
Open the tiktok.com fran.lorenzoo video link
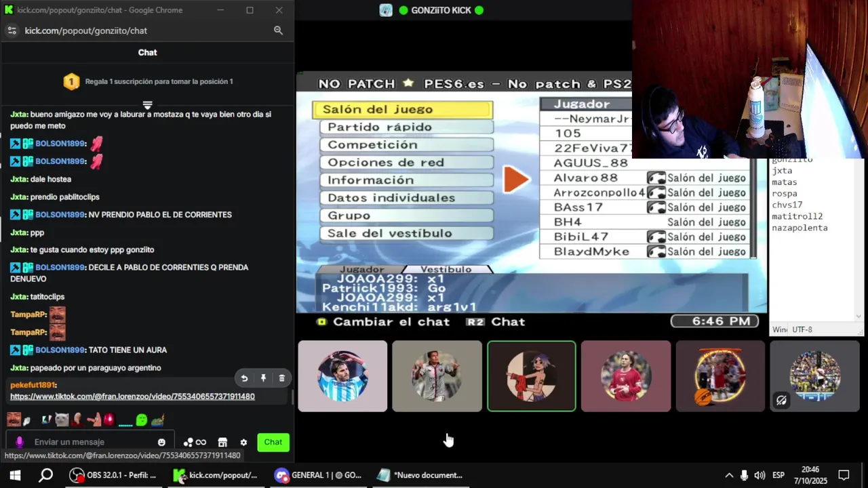pyautogui.click(x=132, y=396)
